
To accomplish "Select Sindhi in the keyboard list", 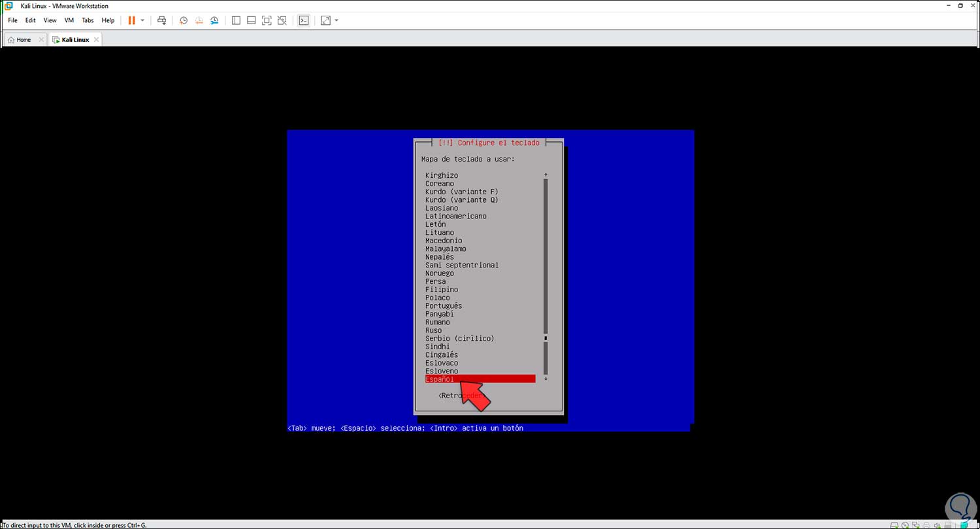I will click(x=438, y=347).
